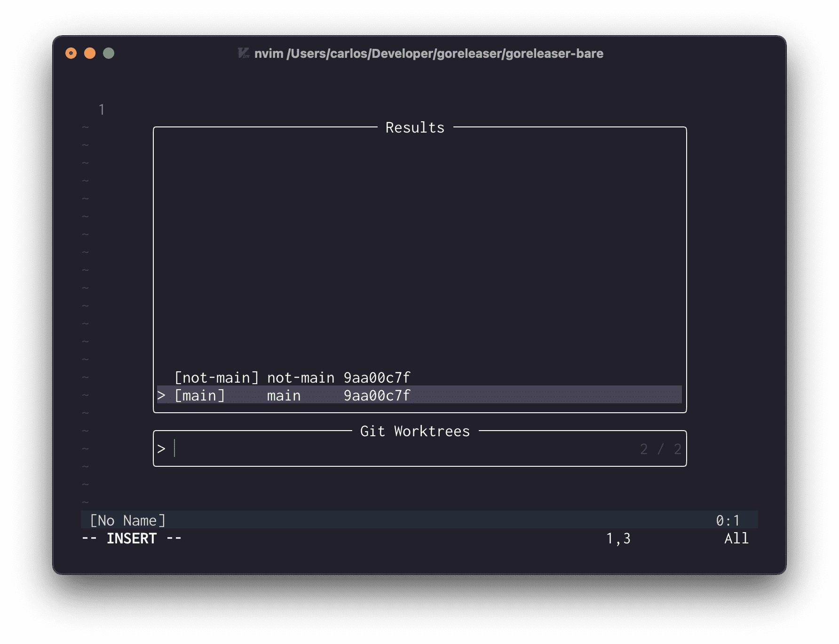Click the Git Worktrees panel title
This screenshot has width=839, height=644.
click(414, 431)
